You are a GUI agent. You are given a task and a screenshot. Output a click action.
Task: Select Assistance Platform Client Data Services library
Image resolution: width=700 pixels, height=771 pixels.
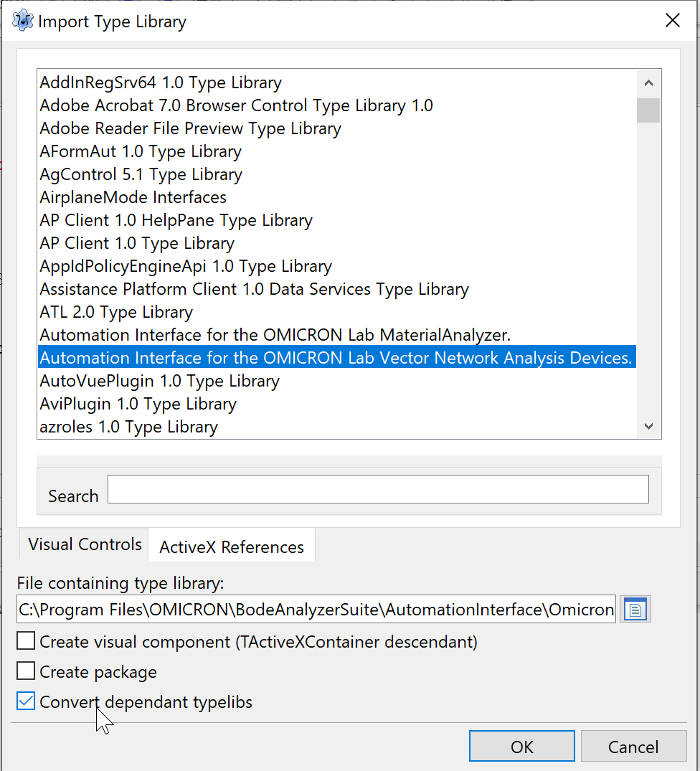337,289
